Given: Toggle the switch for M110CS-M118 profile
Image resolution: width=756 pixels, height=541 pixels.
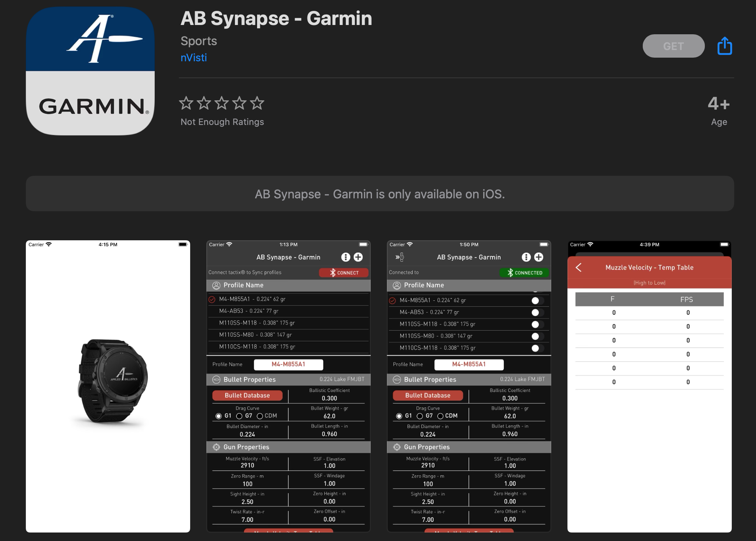Looking at the screenshot, I should [538, 348].
